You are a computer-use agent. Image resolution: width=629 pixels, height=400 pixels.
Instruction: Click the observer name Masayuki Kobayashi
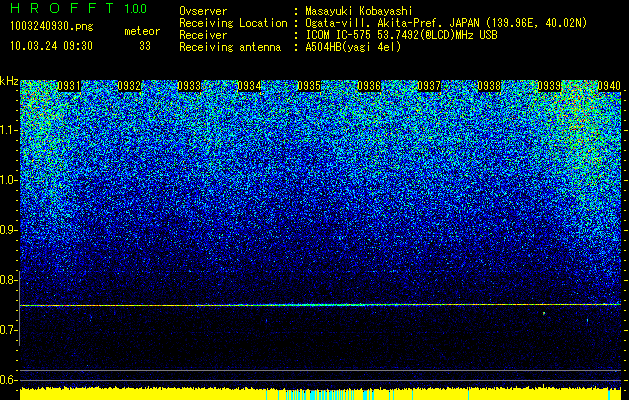click(x=359, y=11)
